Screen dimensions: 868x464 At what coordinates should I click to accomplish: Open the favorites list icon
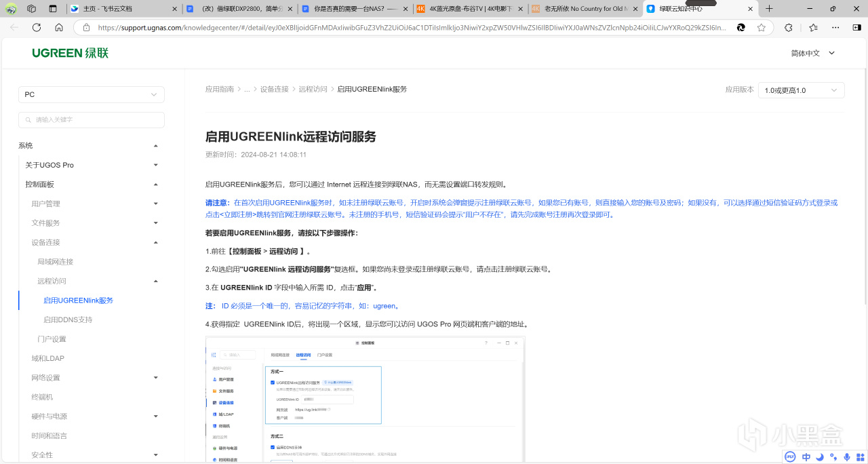(x=814, y=28)
